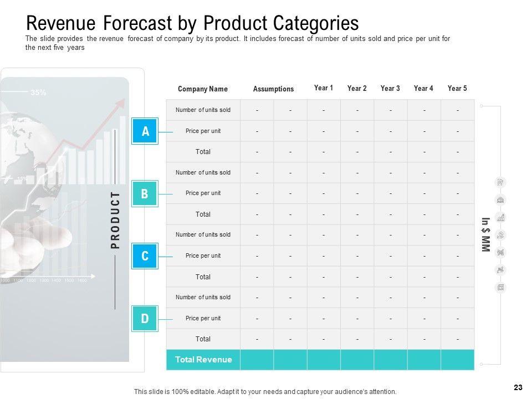Click the middle icon beside 'In $ MM'

(500, 235)
